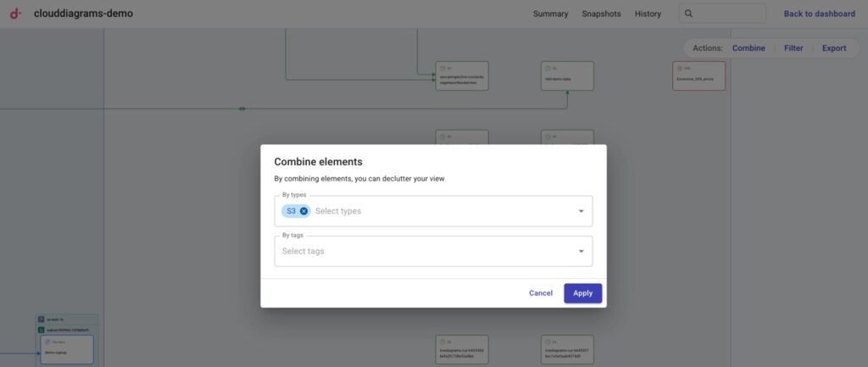The width and height of the screenshot is (868, 367).
Task: Click the SNS icon on the red node
Action: [680, 68]
